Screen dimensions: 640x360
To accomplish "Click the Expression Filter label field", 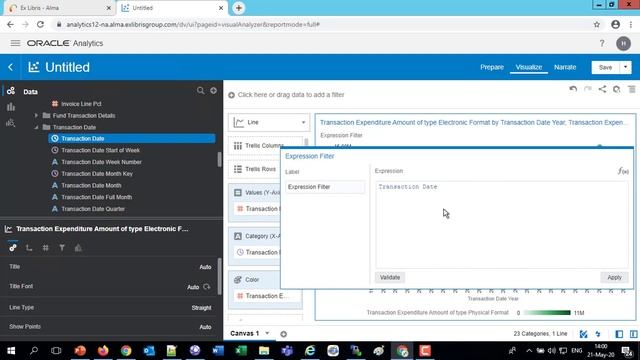I will (325, 187).
